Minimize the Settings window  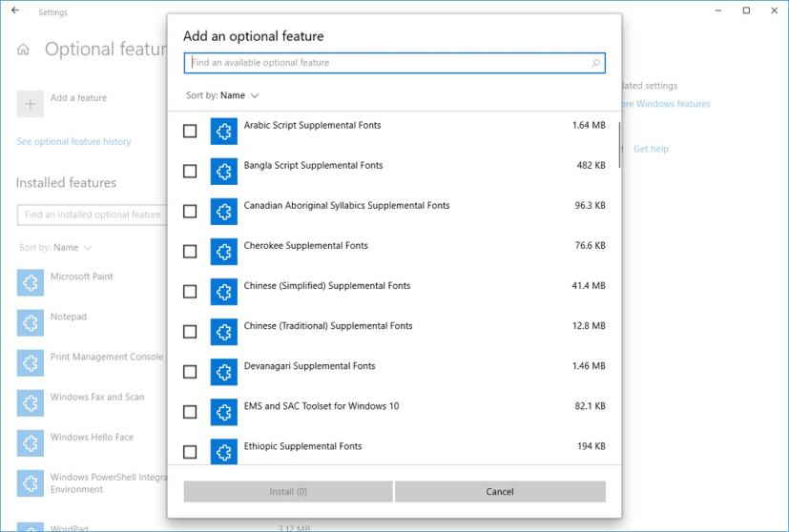point(718,10)
